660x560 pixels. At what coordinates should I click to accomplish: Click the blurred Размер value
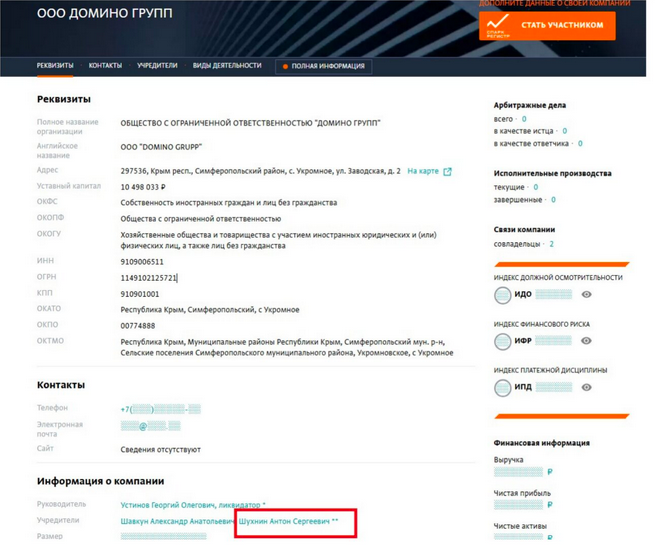click(163, 536)
